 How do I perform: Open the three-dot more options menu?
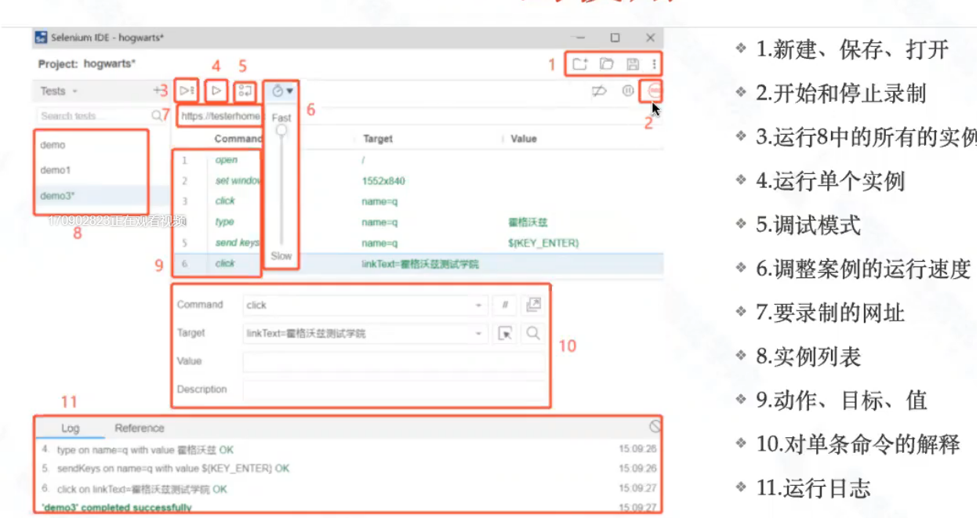654,64
